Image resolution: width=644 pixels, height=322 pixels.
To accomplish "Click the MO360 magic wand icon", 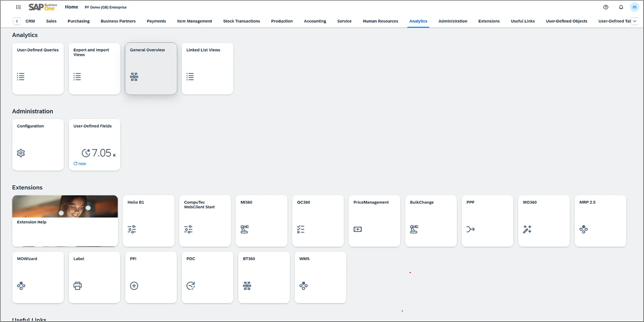I will (527, 229).
